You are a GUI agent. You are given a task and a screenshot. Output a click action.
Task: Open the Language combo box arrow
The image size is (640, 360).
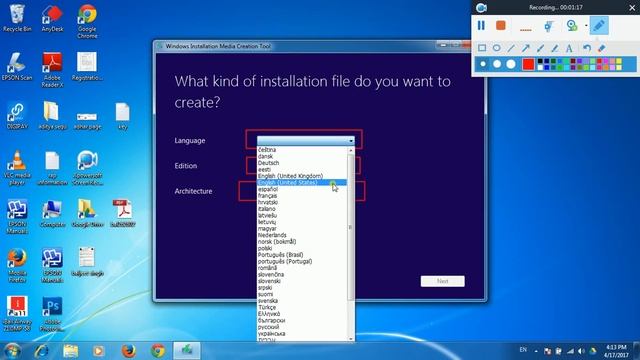click(x=351, y=141)
